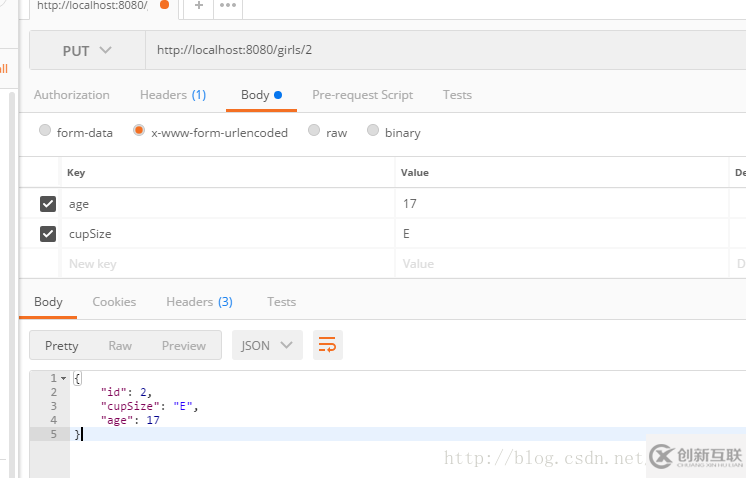Click the orange unsaved dot on request tab

coord(165,5)
